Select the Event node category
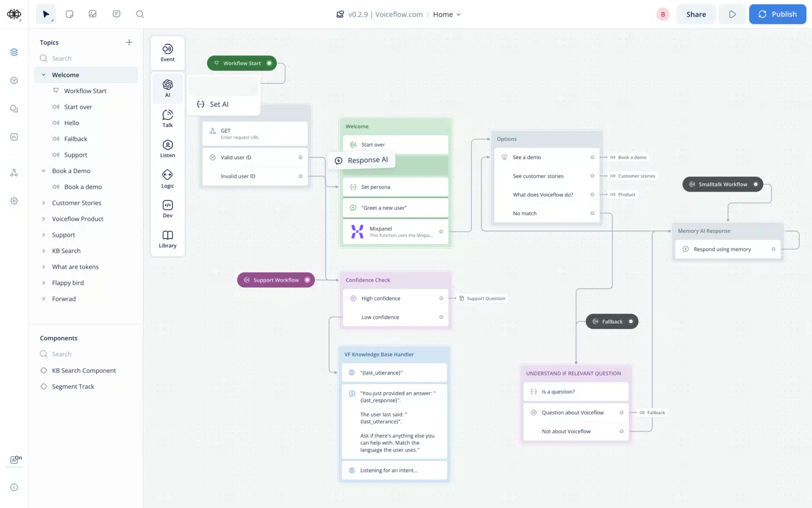This screenshot has height=508, width=812. click(167, 52)
